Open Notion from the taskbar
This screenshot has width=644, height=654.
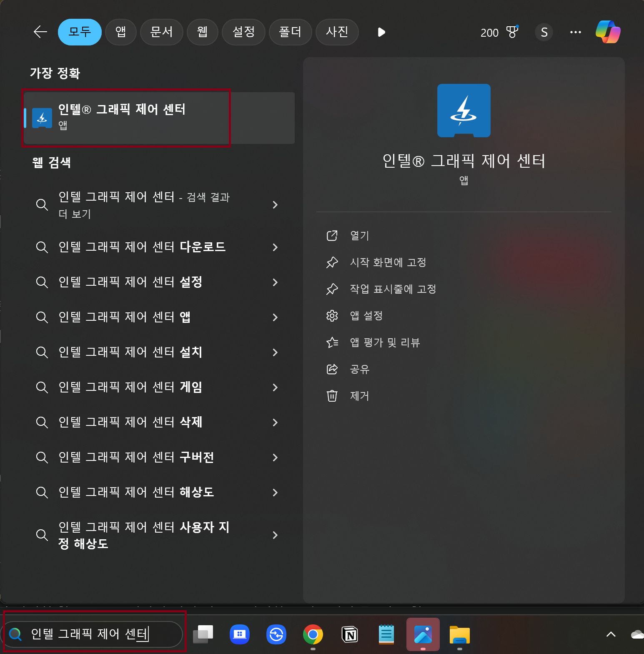click(x=350, y=634)
